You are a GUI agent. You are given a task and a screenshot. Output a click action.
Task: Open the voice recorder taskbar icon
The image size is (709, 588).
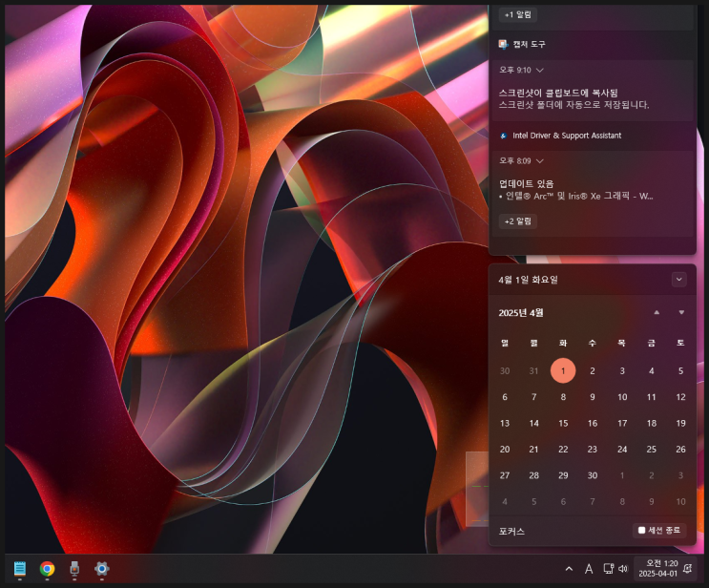pos(74,569)
